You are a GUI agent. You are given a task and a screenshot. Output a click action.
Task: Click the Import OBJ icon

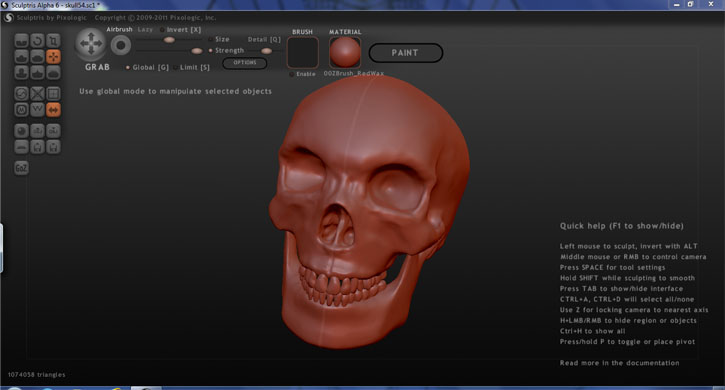37,131
